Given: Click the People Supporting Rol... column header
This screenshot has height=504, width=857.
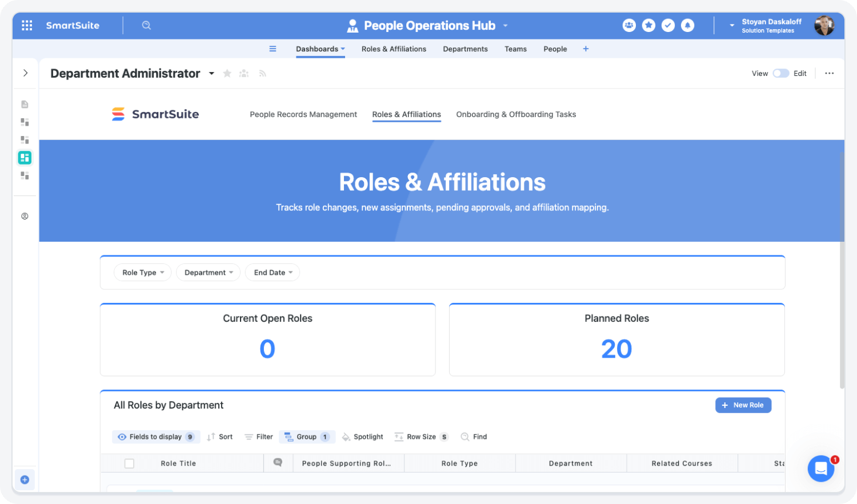Looking at the screenshot, I should tap(346, 463).
